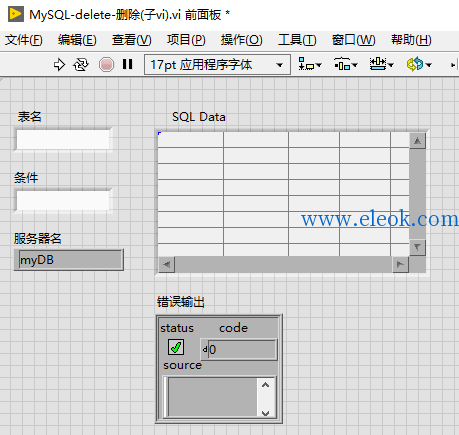Click the Abort Execution stop button
The image size is (459, 435).
pyautogui.click(x=106, y=64)
